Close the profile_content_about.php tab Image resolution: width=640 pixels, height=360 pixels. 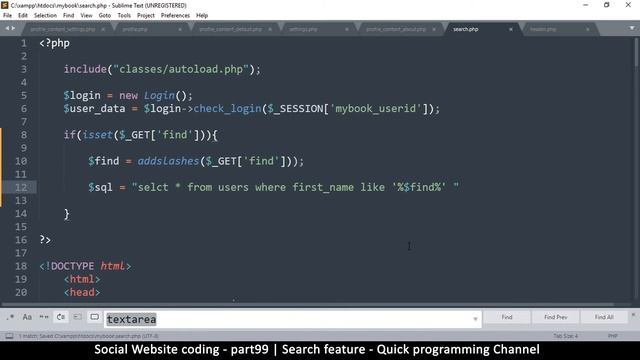coord(433,29)
